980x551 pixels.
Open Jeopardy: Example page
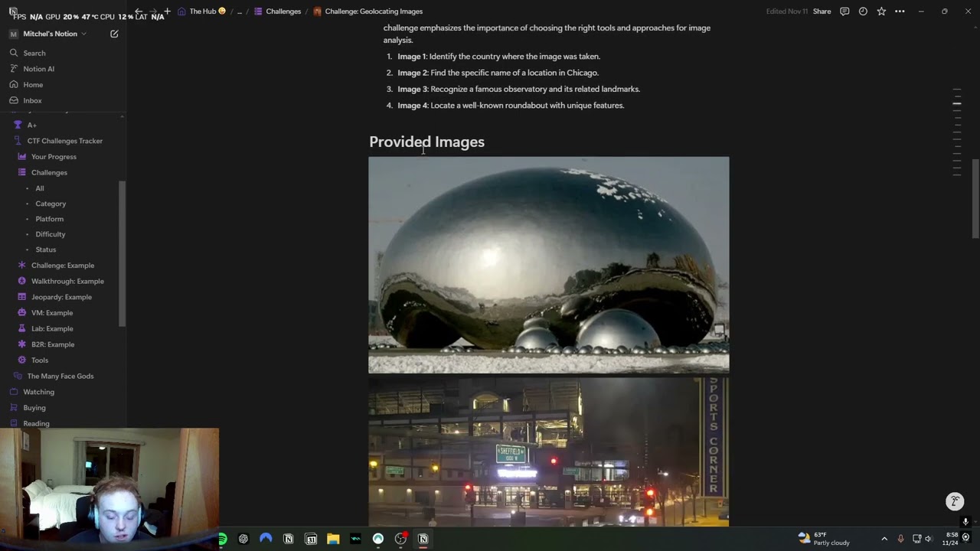pos(63,297)
